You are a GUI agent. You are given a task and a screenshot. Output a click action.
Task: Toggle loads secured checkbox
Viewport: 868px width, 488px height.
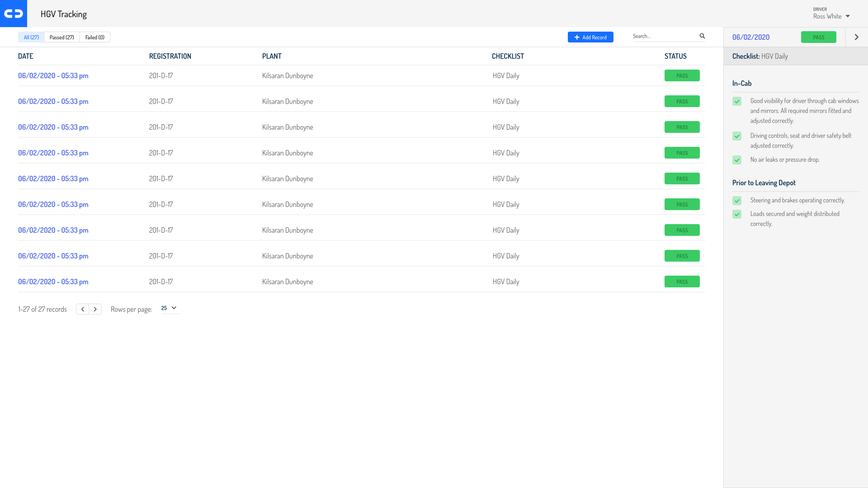pos(737,214)
